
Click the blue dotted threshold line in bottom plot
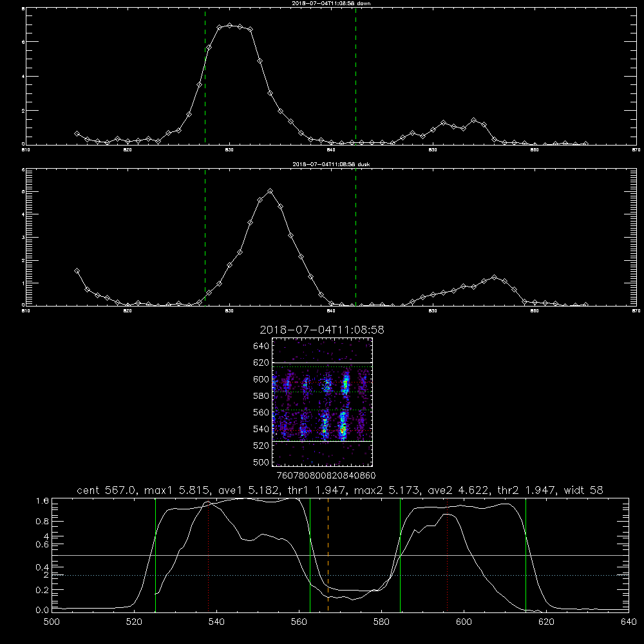point(340,575)
